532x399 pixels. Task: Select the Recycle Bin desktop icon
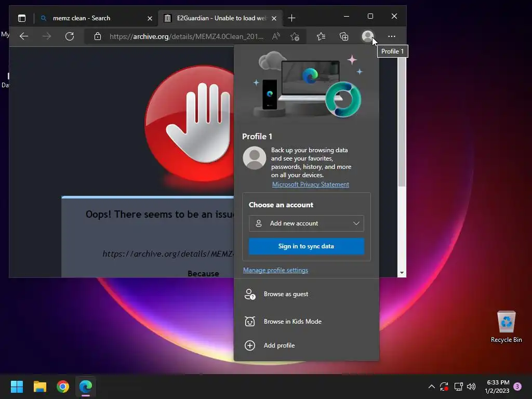[x=506, y=327]
